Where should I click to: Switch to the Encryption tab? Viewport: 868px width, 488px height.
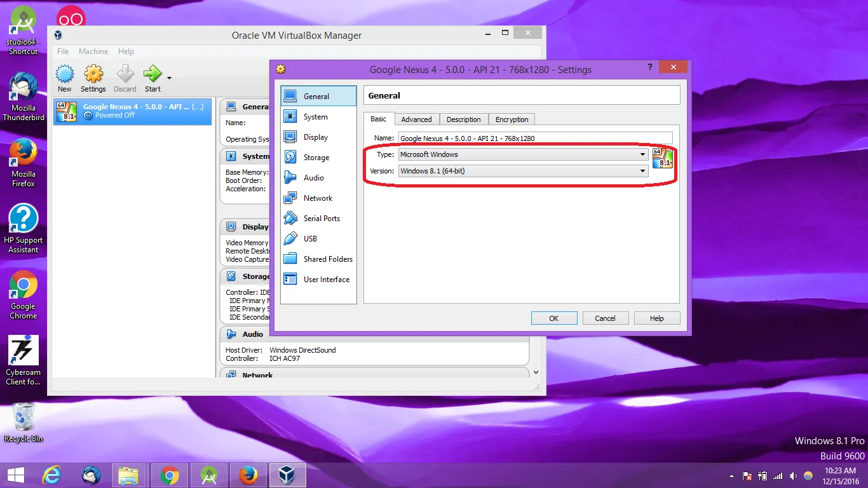point(512,119)
